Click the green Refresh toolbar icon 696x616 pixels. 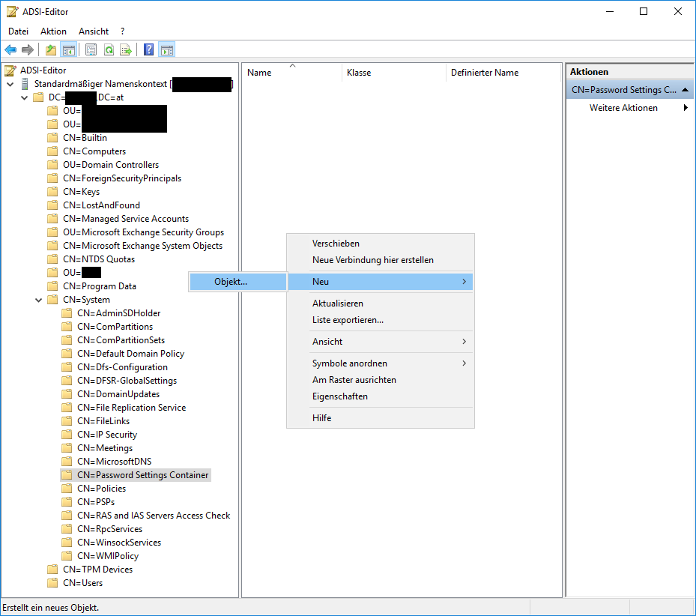[x=109, y=50]
